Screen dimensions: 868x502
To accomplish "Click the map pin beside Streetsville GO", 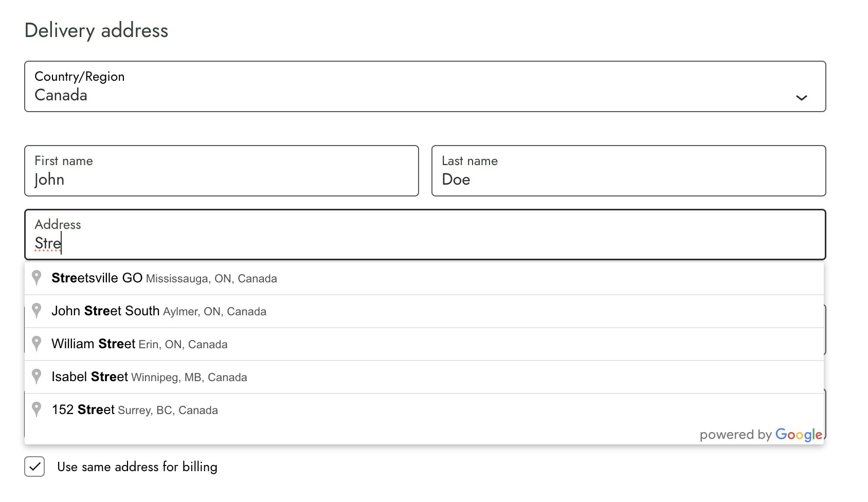I will [37, 278].
